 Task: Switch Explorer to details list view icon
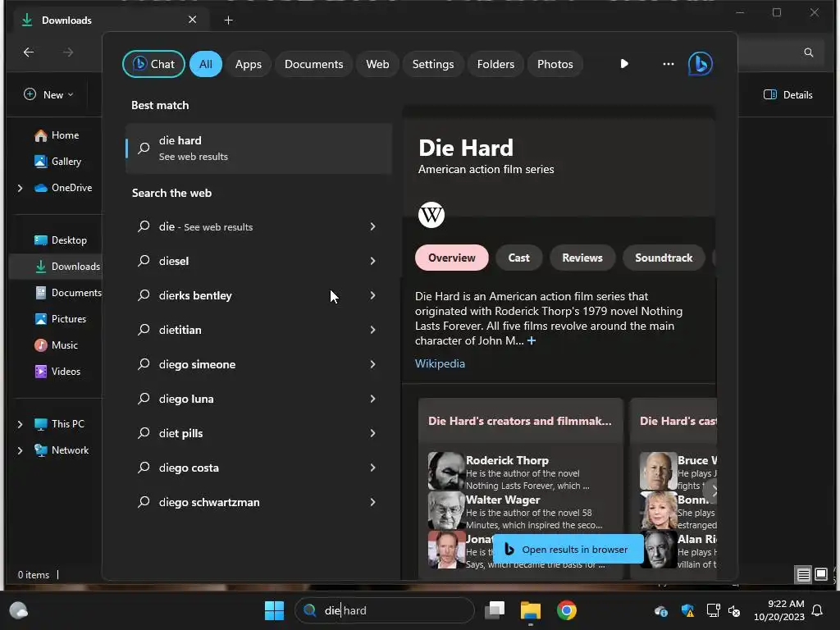click(803, 575)
